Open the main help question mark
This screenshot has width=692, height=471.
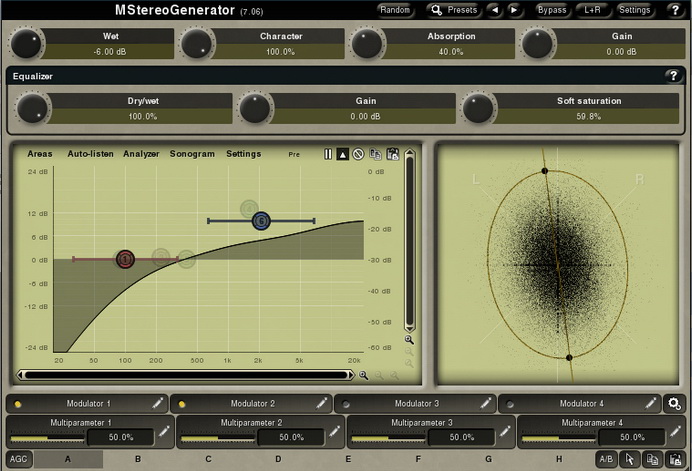pos(675,10)
